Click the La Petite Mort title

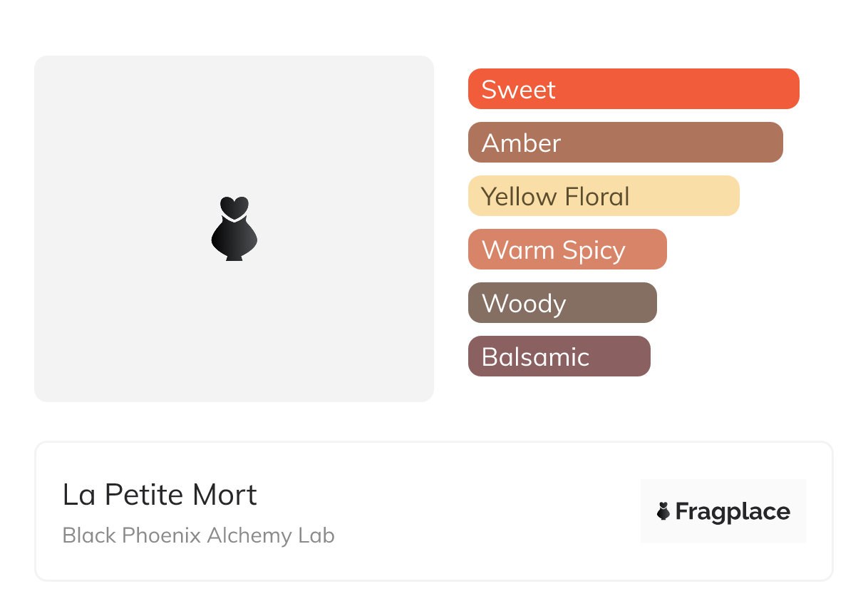click(160, 495)
